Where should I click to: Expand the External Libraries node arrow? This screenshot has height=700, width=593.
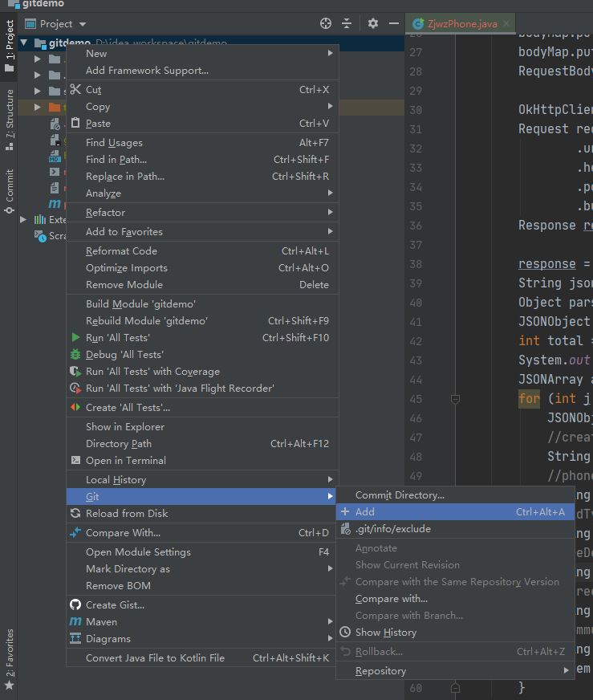pyautogui.click(x=23, y=220)
